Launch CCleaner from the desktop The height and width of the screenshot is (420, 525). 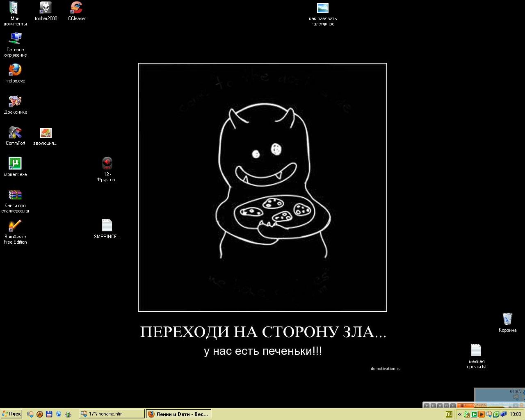pyautogui.click(x=77, y=11)
